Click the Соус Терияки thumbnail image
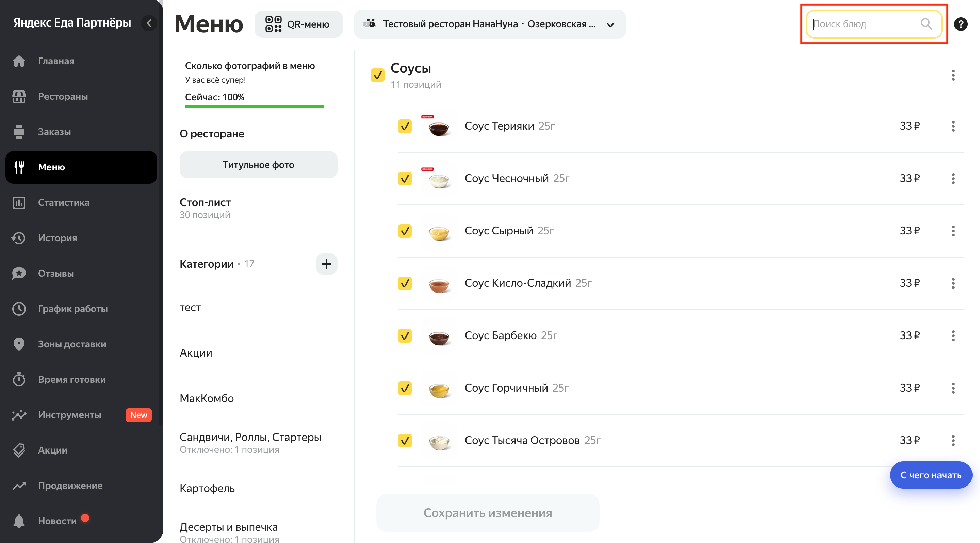 point(438,127)
